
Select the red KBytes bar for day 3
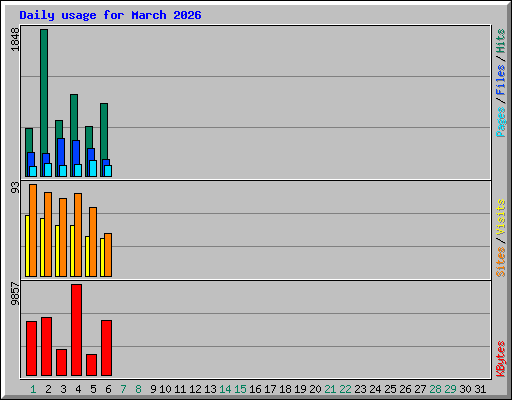[x=61, y=362]
